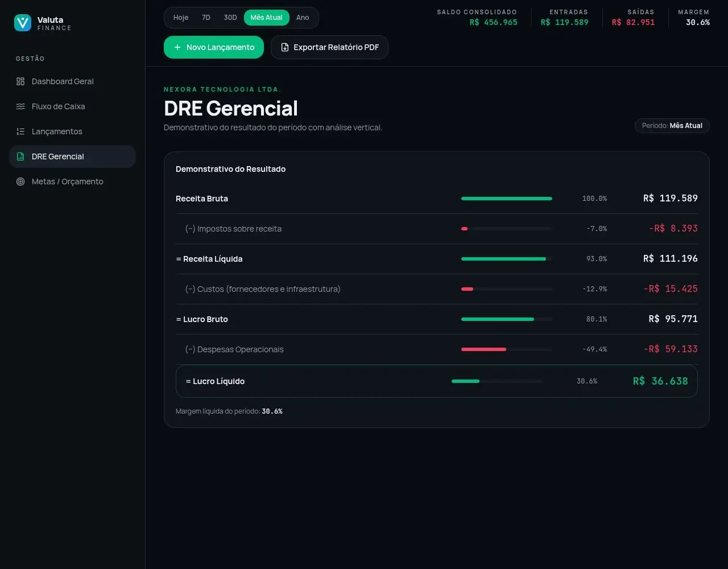Click the Entradas value R$ 119.589 in header
Screen dimensions: 728x569
[565, 23]
